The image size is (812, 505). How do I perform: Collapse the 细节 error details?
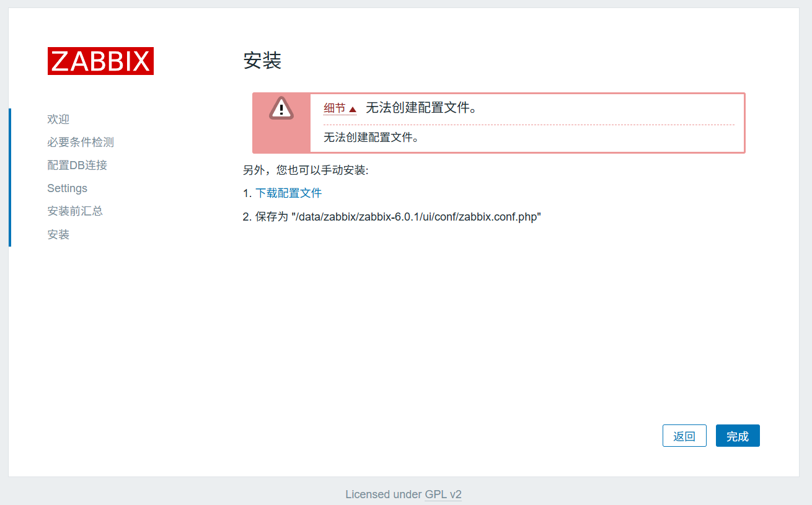[x=340, y=108]
